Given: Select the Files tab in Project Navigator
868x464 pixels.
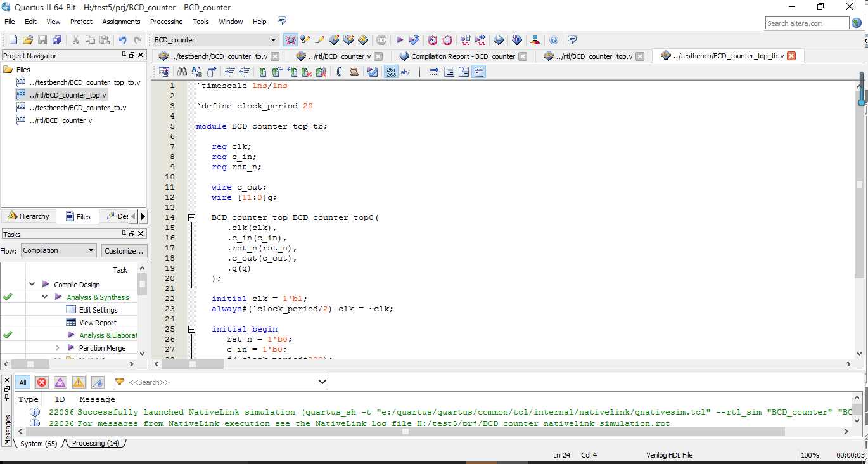Looking at the screenshot, I should 77,216.
